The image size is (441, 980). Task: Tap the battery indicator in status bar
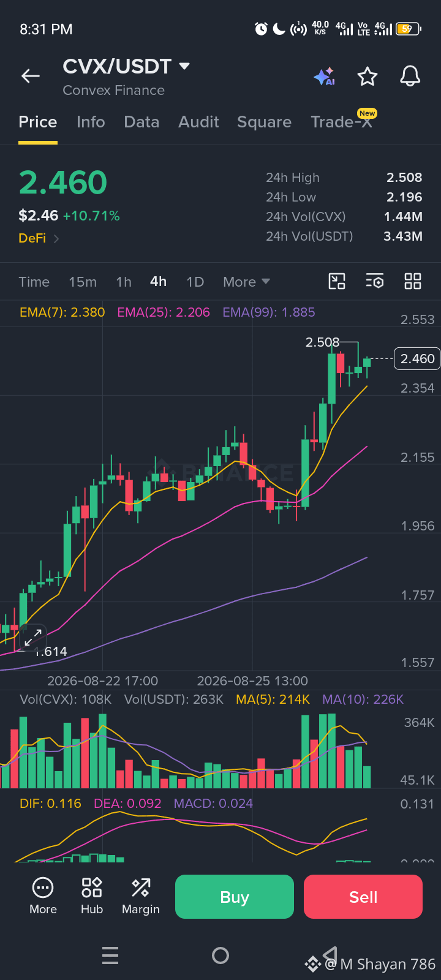pos(408,29)
